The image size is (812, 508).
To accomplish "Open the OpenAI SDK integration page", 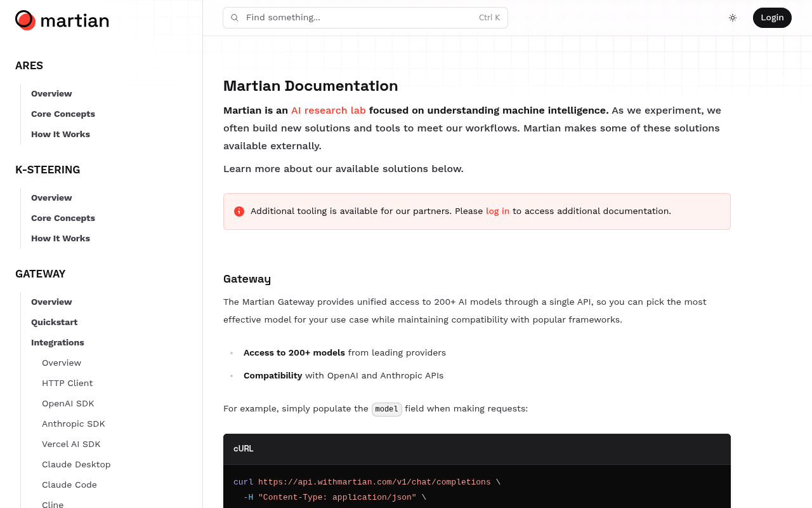I will [68, 404].
